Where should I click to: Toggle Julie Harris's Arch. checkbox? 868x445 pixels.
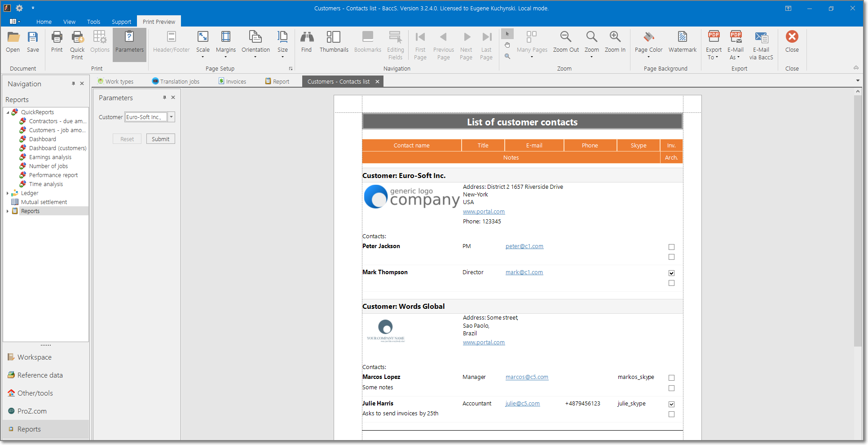[671, 414]
